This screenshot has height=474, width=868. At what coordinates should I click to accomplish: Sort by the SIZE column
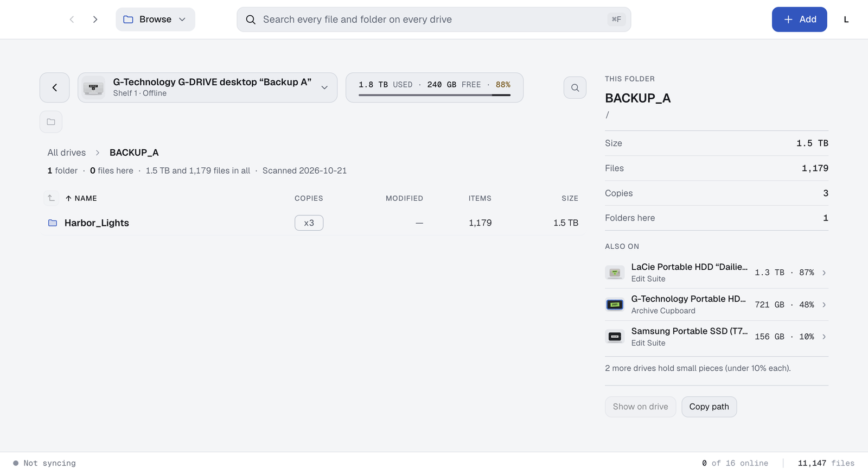point(570,198)
